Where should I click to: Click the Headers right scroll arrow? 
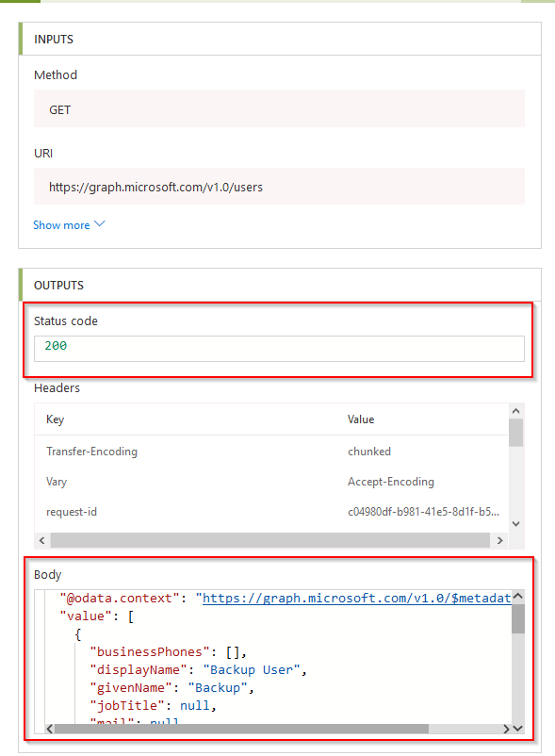pos(500,540)
